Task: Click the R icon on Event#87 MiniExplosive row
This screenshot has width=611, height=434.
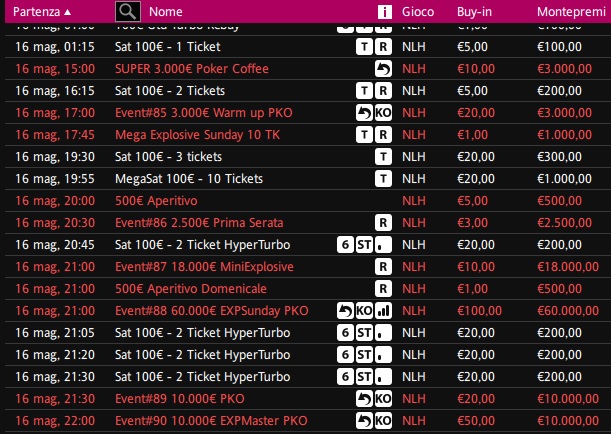Action: [382, 267]
